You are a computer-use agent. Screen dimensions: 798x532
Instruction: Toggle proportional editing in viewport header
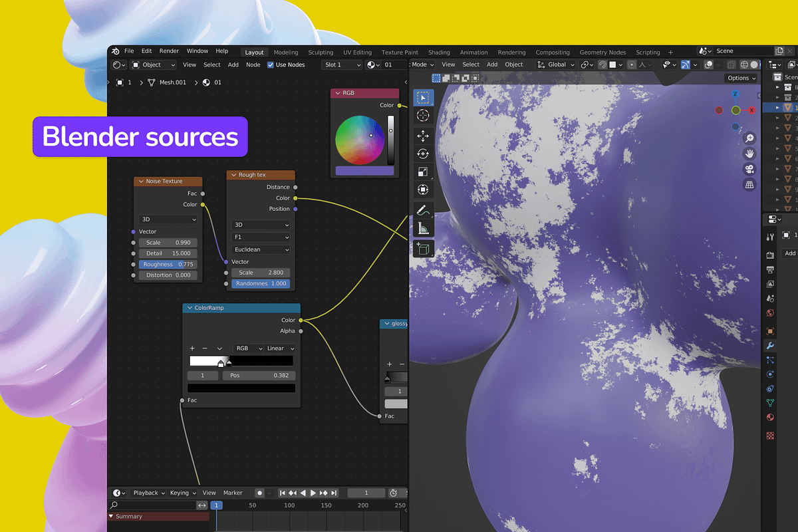[x=632, y=65]
